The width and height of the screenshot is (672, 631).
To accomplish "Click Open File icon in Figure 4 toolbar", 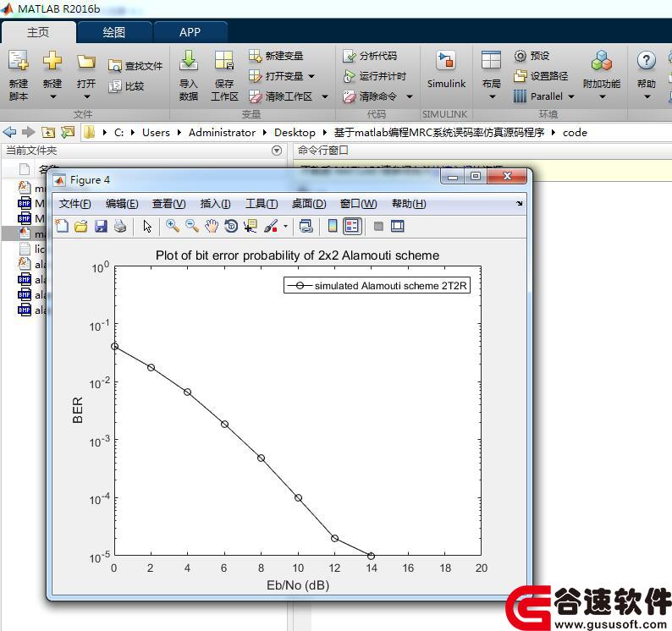I will 81,226.
